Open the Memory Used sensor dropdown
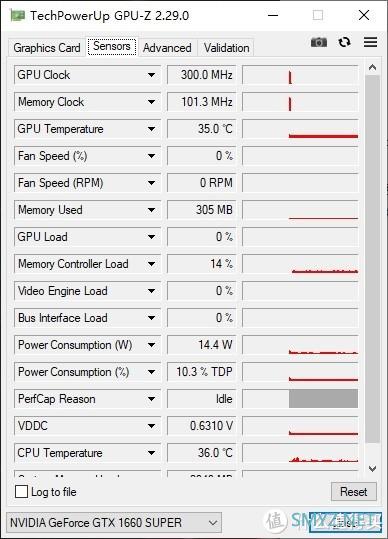Image resolution: width=388 pixels, height=539 pixels. click(x=87, y=210)
